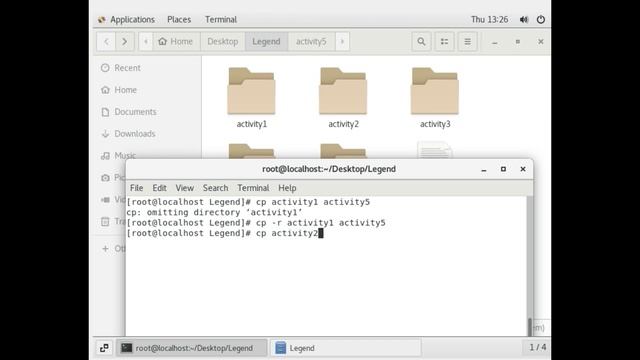Click the window switcher icon in taskbar
This screenshot has height=360, width=640.
(104, 348)
